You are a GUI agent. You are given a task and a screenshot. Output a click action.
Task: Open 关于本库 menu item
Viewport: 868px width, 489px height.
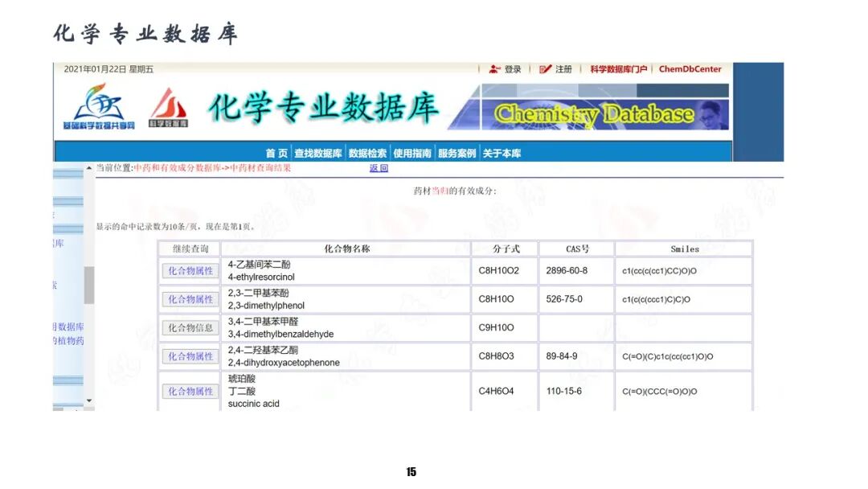click(502, 154)
